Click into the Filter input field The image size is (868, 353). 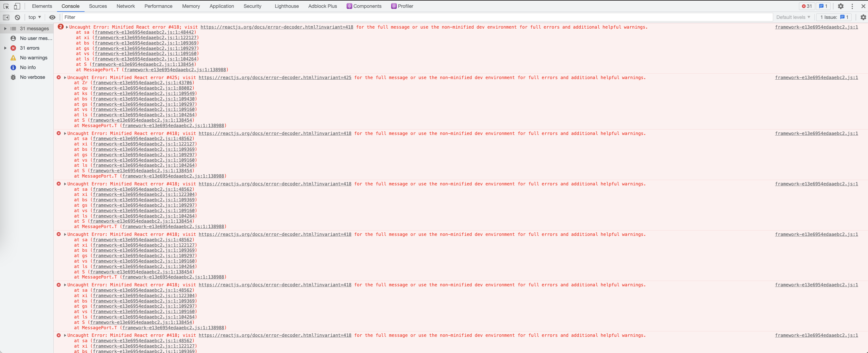(x=404, y=17)
